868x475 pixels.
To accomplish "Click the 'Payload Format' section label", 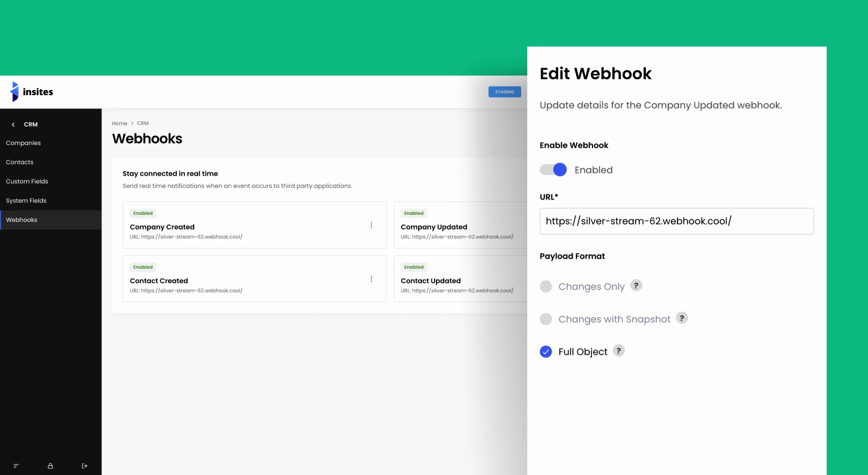I will (x=573, y=256).
